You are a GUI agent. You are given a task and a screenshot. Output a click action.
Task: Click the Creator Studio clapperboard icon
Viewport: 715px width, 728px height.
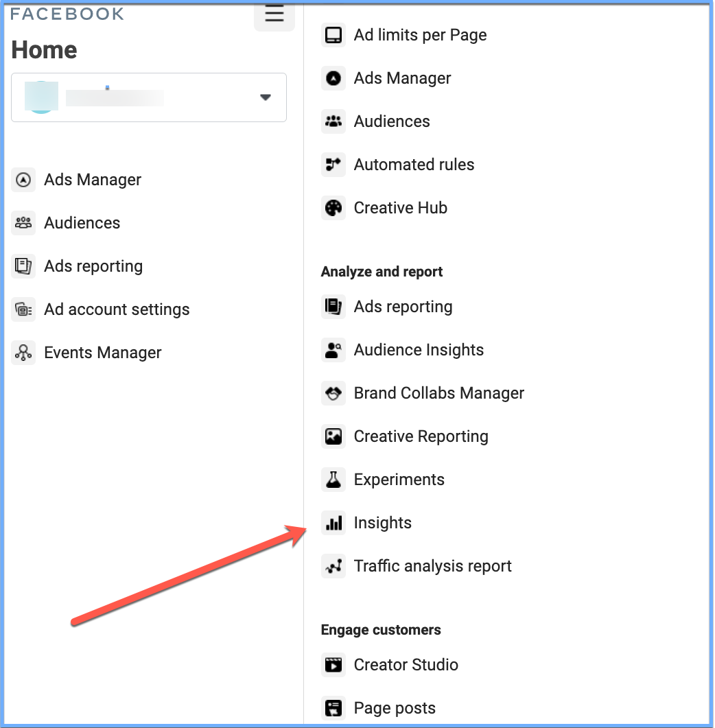click(x=333, y=664)
